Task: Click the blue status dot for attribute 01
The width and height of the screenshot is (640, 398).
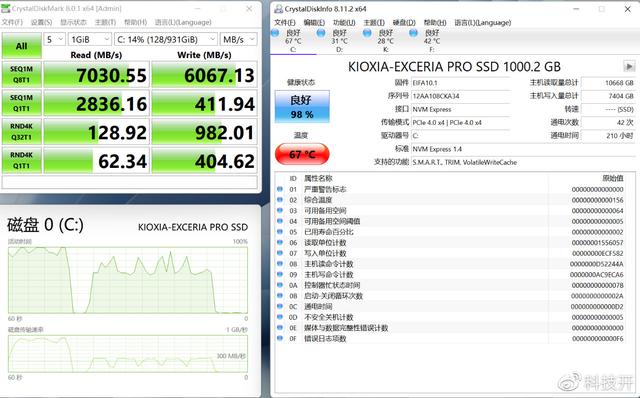Action: pos(280,189)
